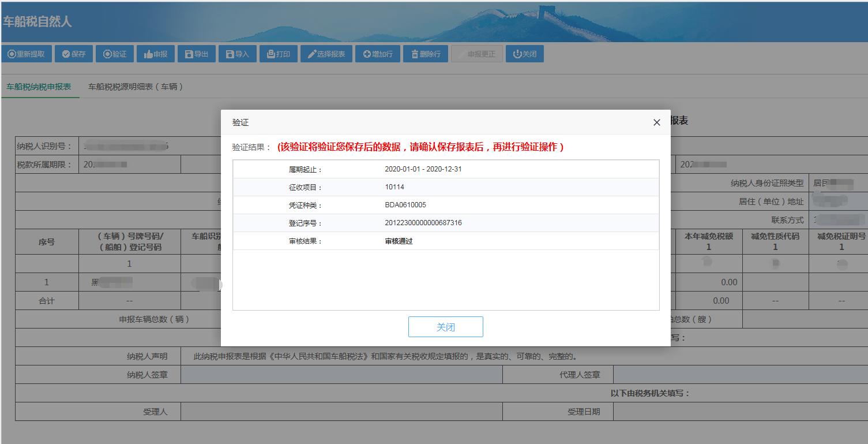Click the 关闭 button in dialog
The image size is (868, 444).
[445, 327]
